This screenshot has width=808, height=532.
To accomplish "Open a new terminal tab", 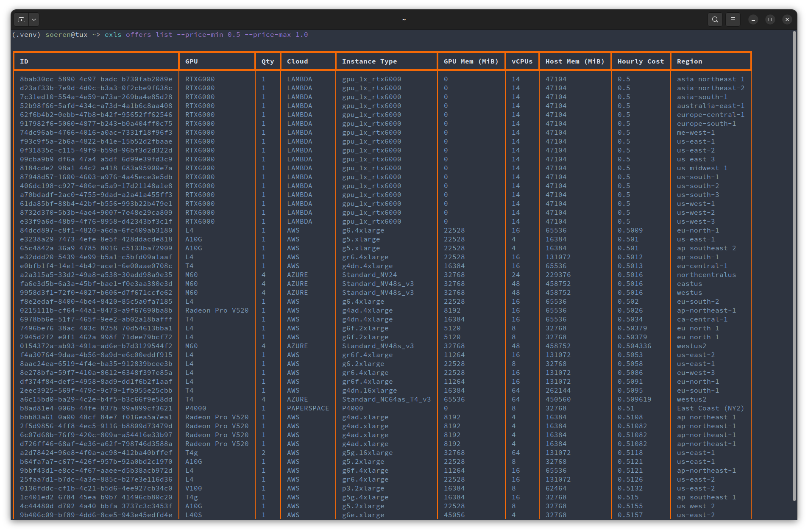I will point(21,19).
